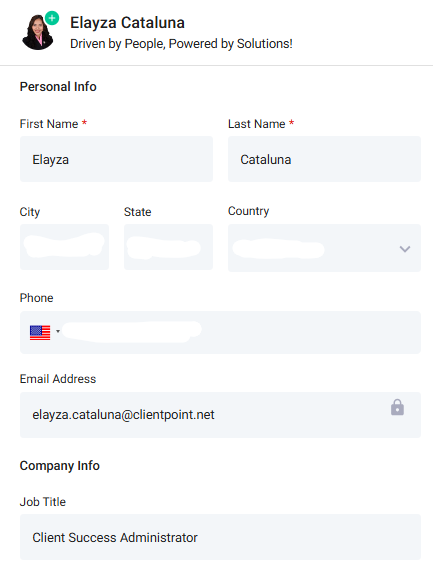Click into the State input box

[x=168, y=247]
